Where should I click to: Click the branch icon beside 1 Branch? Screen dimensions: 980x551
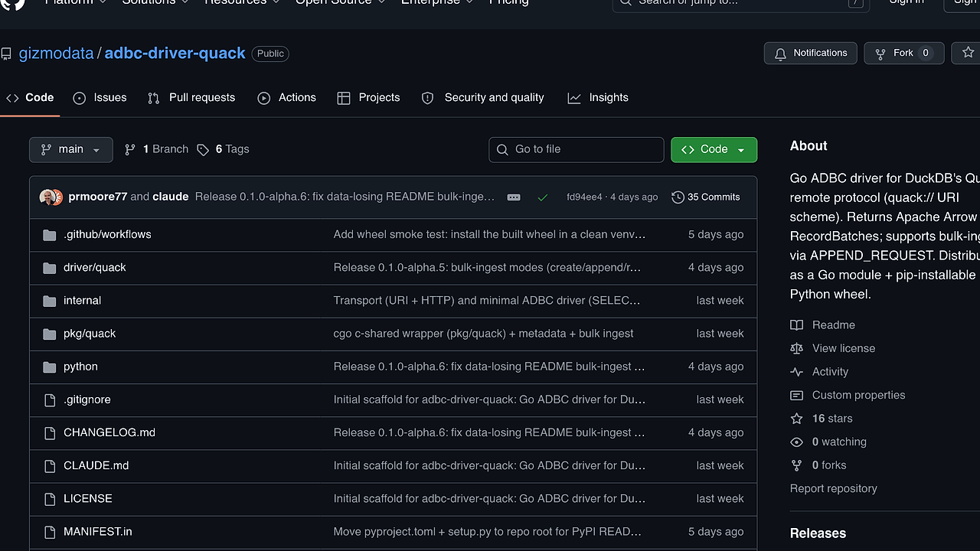tap(130, 150)
